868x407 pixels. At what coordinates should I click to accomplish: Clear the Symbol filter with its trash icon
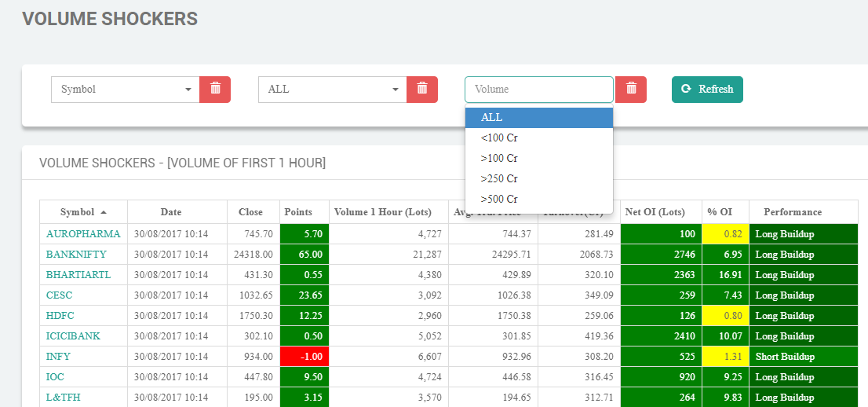coord(215,90)
